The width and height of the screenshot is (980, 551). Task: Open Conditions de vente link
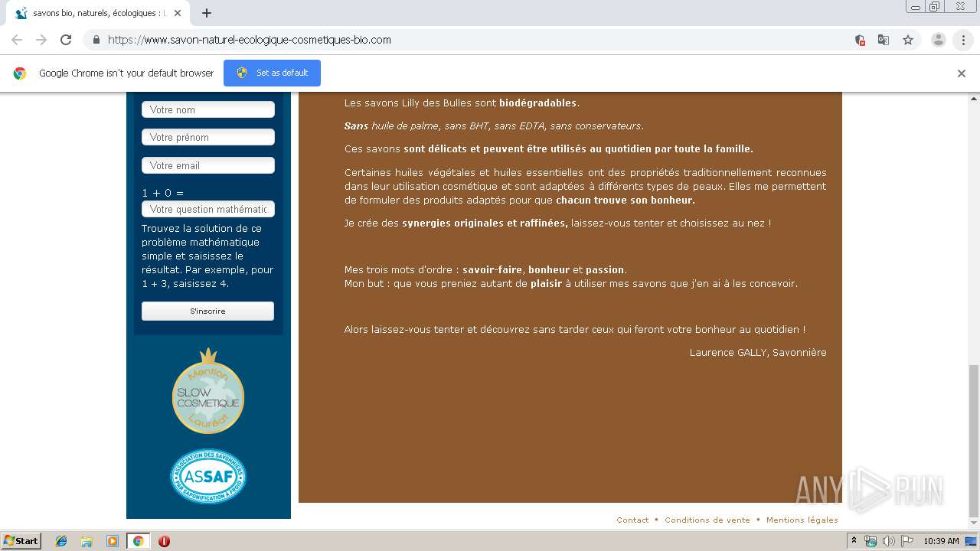[707, 520]
